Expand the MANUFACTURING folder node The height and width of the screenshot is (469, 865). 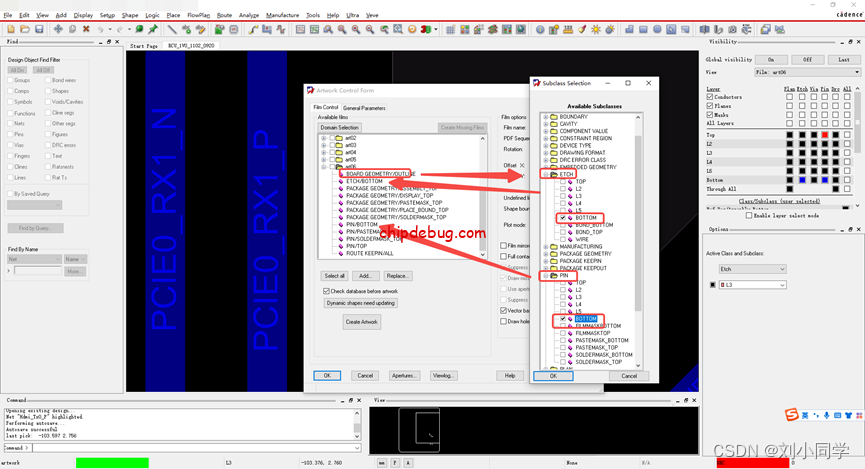[546, 246]
